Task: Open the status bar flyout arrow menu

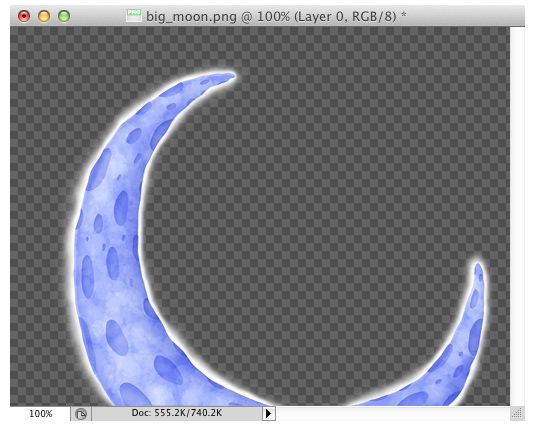Action: point(269,414)
